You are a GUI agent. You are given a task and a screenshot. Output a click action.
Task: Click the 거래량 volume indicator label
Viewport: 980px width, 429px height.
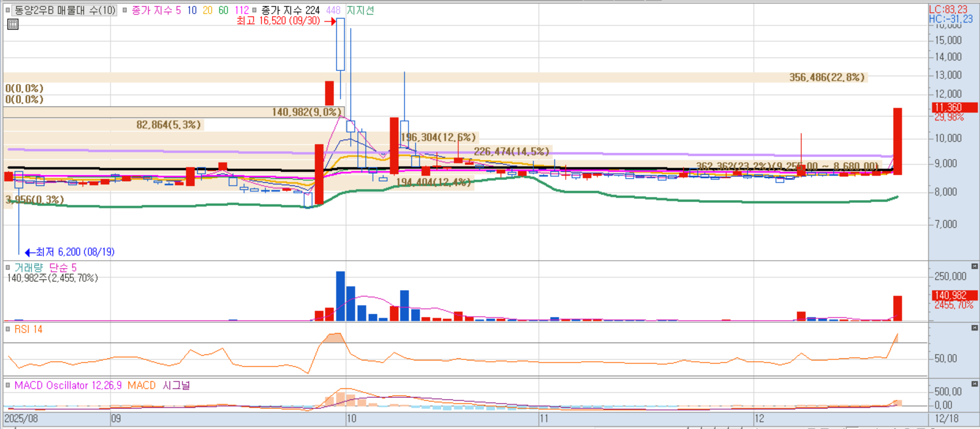(29, 267)
